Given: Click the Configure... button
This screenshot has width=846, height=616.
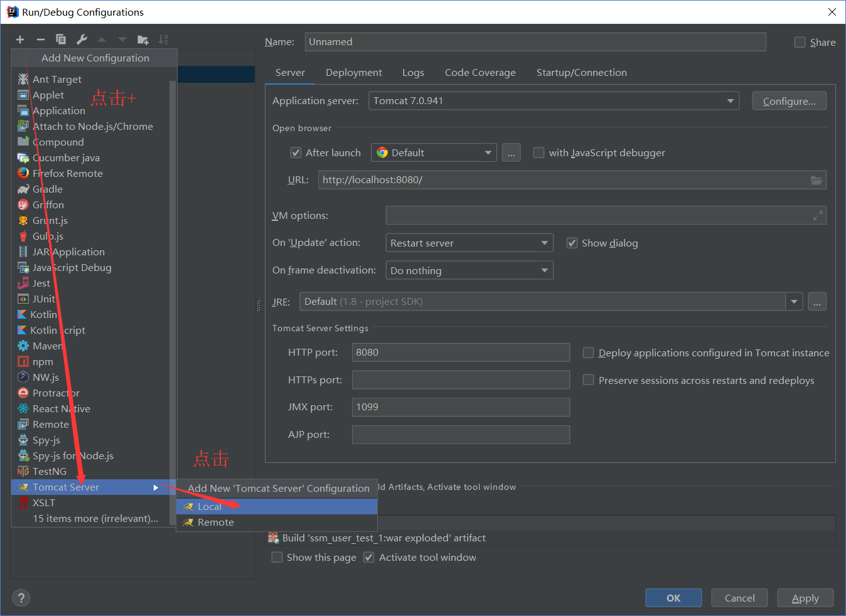Looking at the screenshot, I should 789,101.
